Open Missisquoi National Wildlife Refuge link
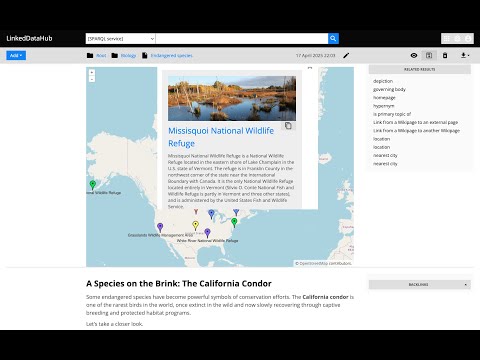 point(221,137)
